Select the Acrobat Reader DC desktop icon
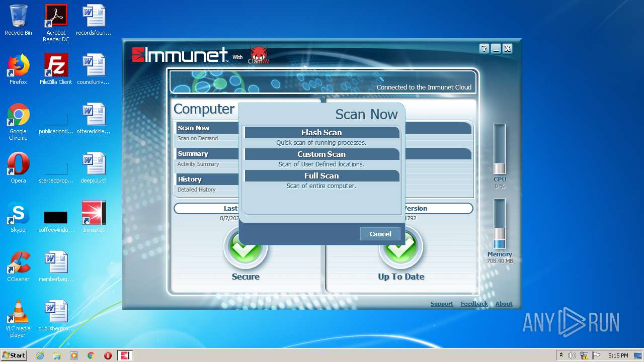 point(56,23)
